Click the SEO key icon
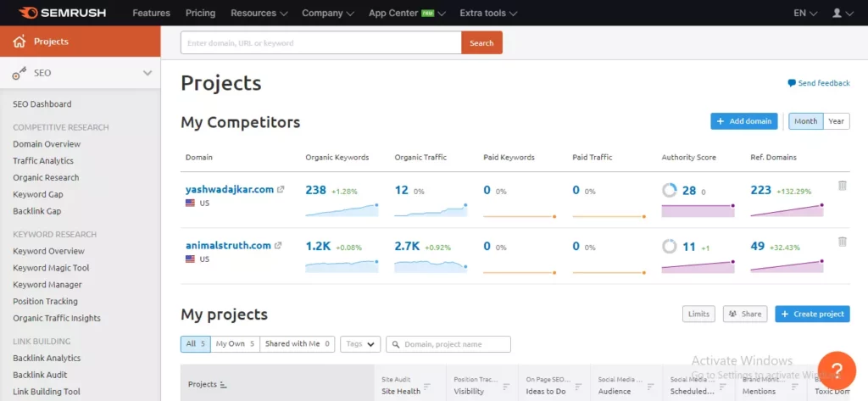This screenshot has height=401, width=868. (x=19, y=73)
